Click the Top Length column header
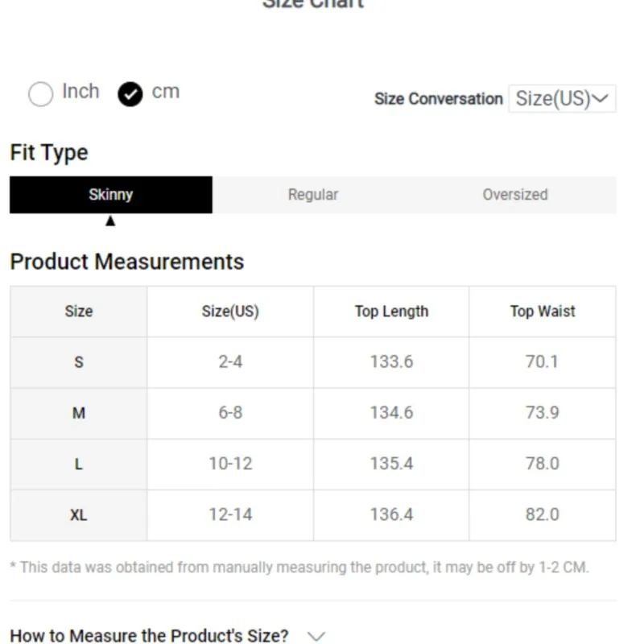Screen dimensions: 644x644 point(391,312)
